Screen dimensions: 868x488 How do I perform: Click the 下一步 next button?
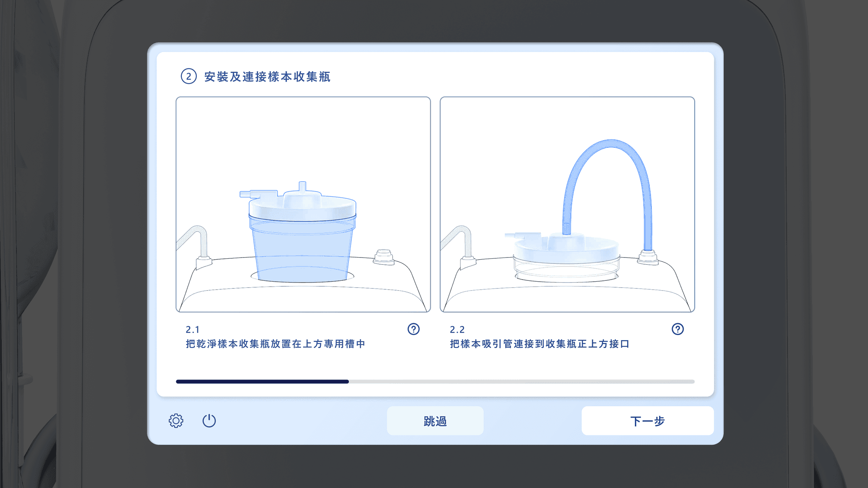pyautogui.click(x=648, y=421)
